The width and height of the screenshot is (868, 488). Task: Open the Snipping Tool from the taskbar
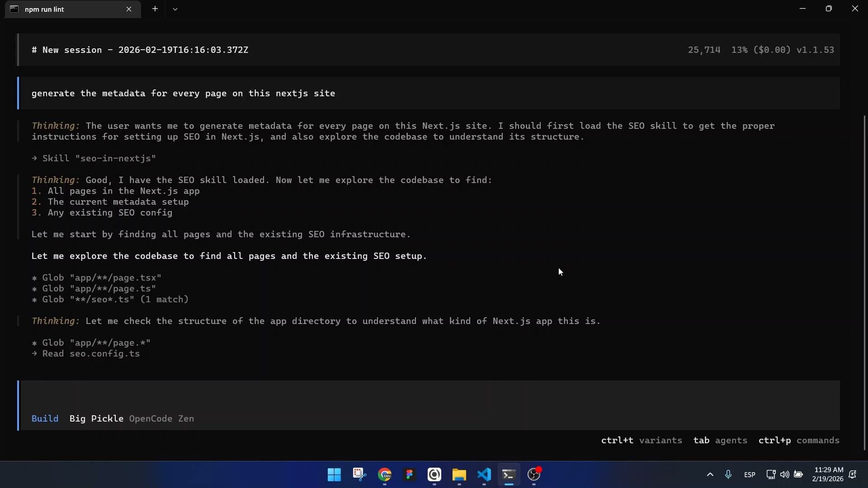click(359, 475)
